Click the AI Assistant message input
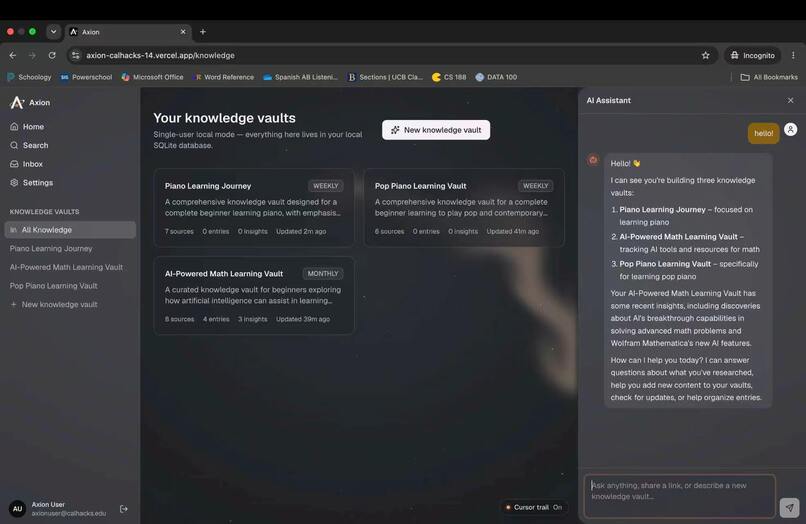Screen dimensions: 806x524 (x=680, y=496)
